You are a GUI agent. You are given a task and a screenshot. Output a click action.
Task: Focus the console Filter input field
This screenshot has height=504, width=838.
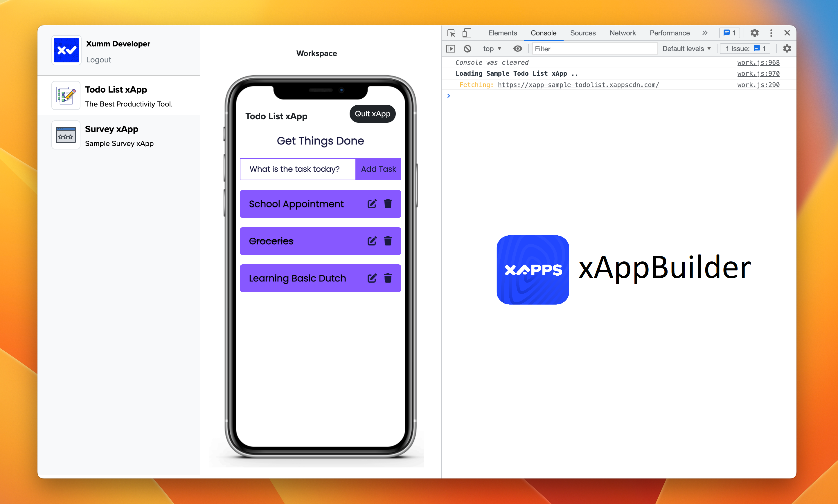594,48
